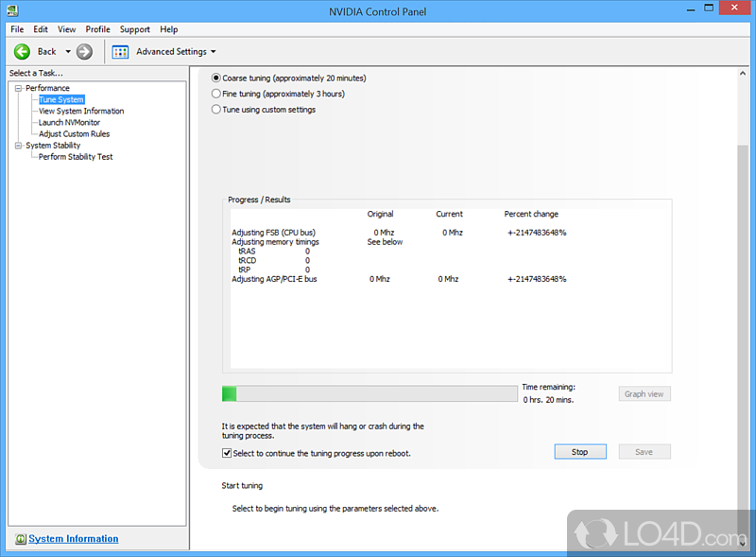Image resolution: width=756 pixels, height=557 pixels.
Task: Click the Advanced Settings grid icon
Action: 120,52
